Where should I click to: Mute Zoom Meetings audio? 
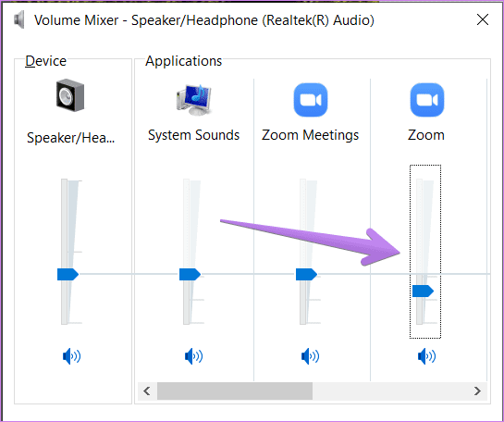(310, 356)
